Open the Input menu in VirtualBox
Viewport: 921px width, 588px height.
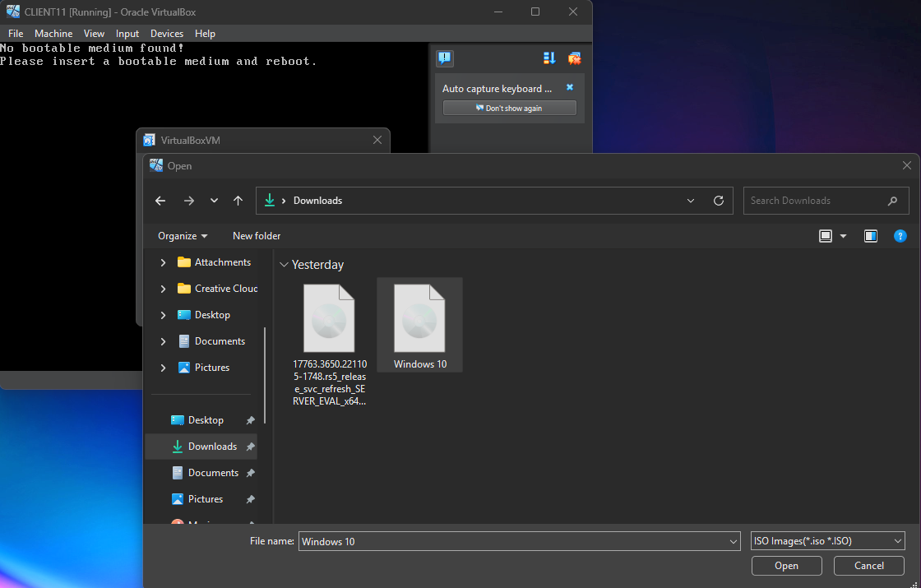[x=127, y=34]
